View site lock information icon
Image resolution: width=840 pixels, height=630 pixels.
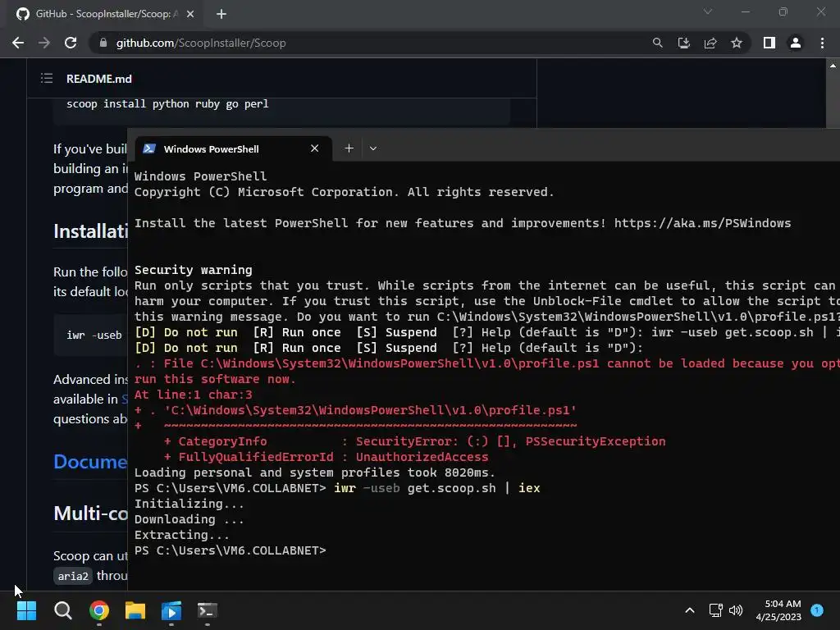pyautogui.click(x=103, y=43)
